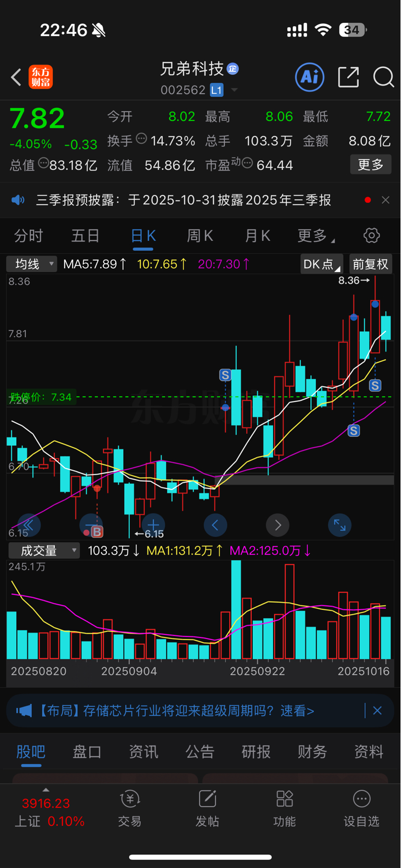The image size is (401, 868).
Task: Switch to the 资料 tab
Action: (369, 752)
